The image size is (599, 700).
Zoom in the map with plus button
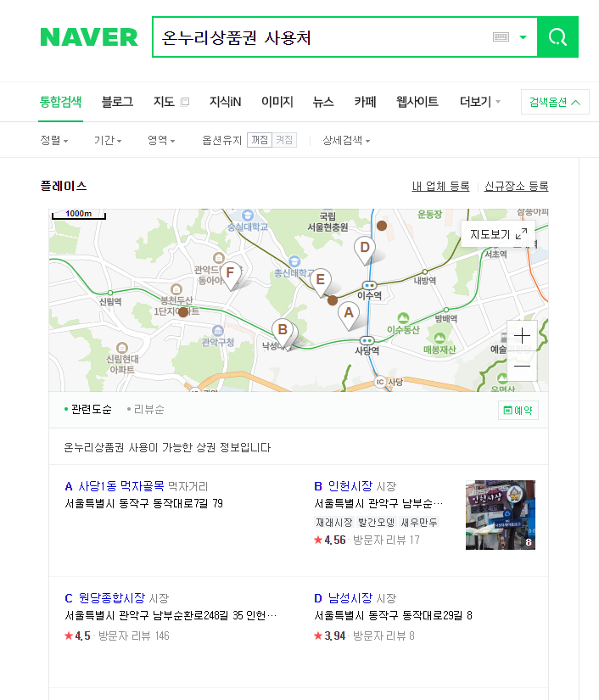522,336
